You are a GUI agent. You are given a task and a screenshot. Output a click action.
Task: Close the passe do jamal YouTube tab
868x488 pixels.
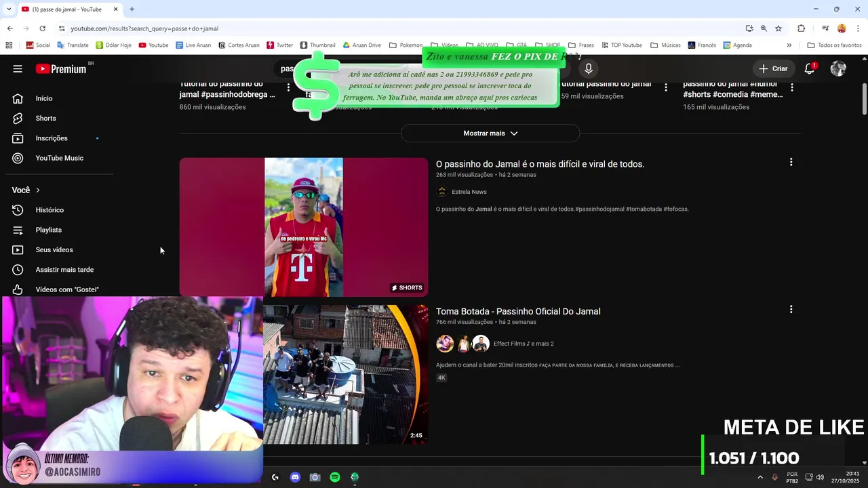pyautogui.click(x=115, y=9)
